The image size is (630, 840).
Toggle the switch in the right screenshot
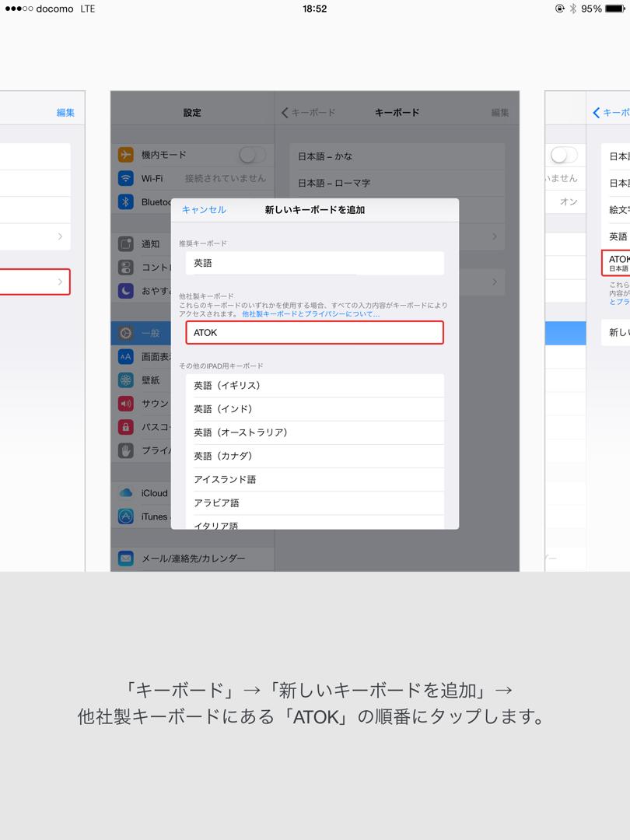pos(564,155)
